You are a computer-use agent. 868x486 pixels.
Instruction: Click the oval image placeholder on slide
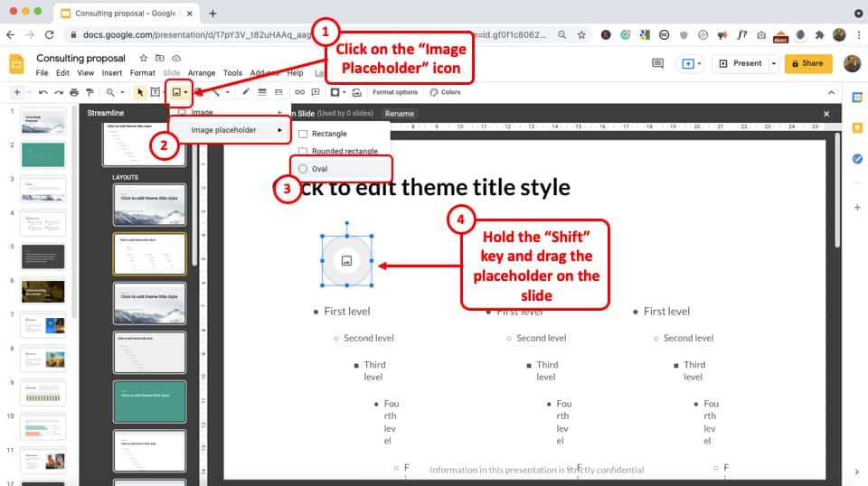click(347, 260)
